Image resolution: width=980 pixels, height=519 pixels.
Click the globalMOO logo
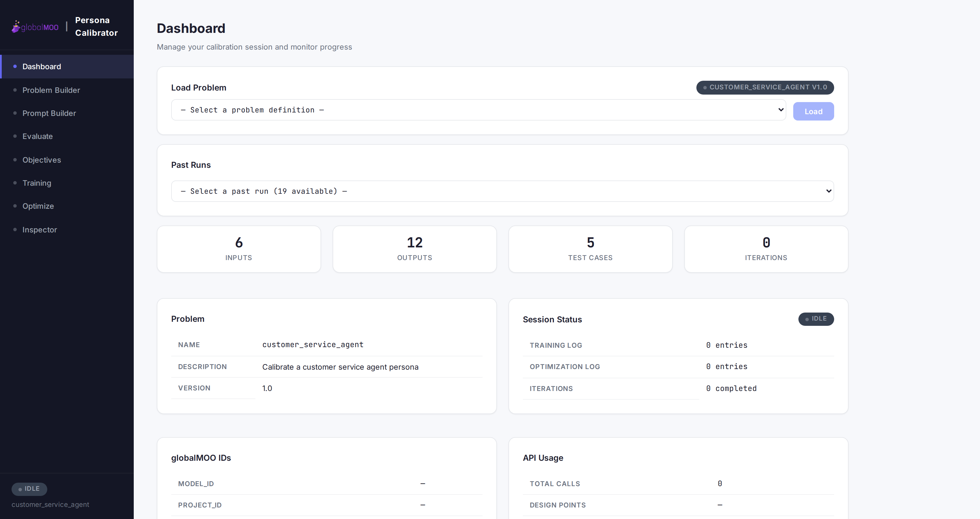tap(35, 27)
